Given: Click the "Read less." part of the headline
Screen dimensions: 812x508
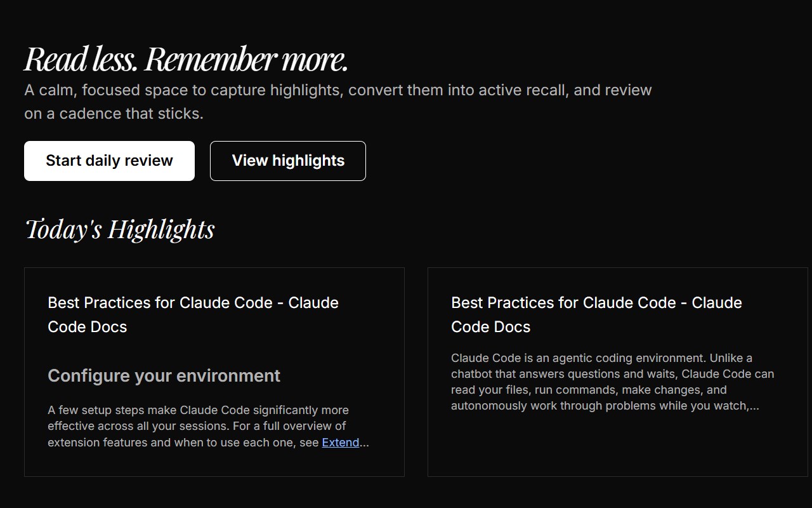Looking at the screenshot, I should 81,59.
